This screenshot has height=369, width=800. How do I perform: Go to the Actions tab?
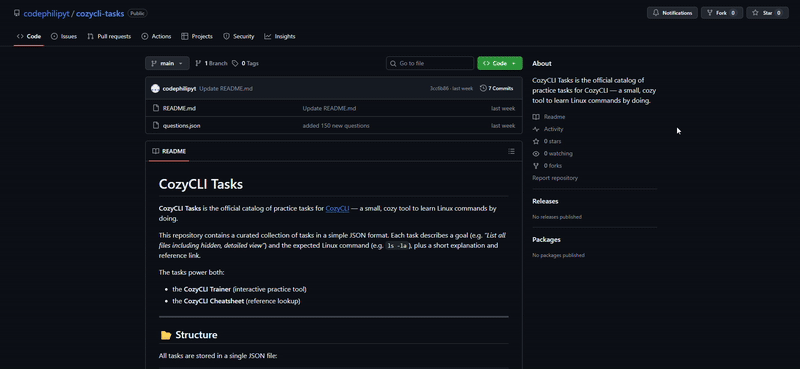click(x=156, y=36)
